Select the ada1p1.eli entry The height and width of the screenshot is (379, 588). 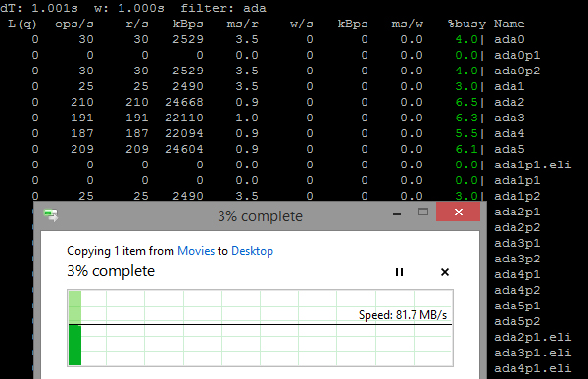coord(532,165)
